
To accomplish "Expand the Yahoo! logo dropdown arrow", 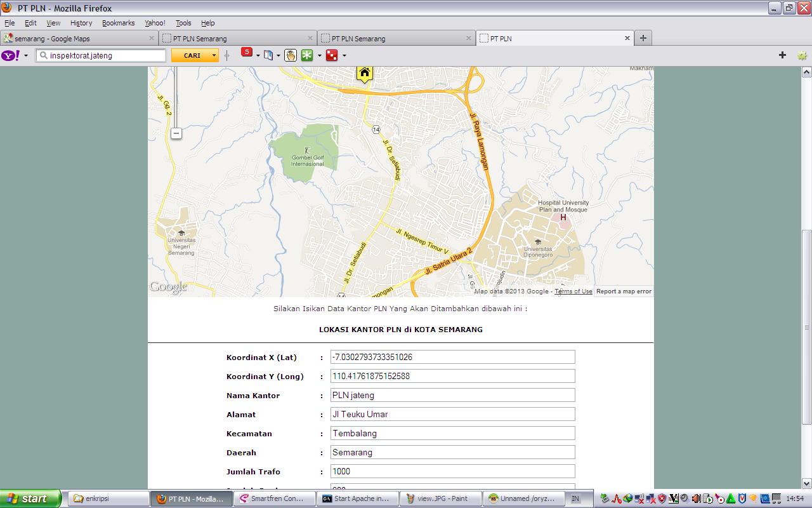I will tap(26, 55).
